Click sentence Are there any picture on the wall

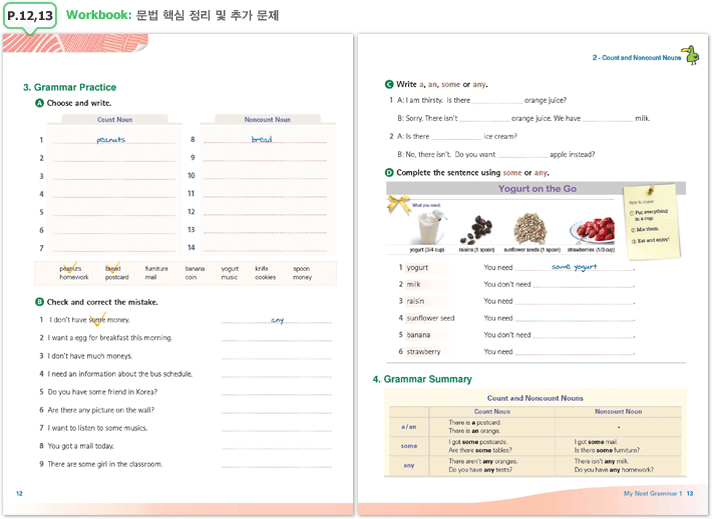101,410
